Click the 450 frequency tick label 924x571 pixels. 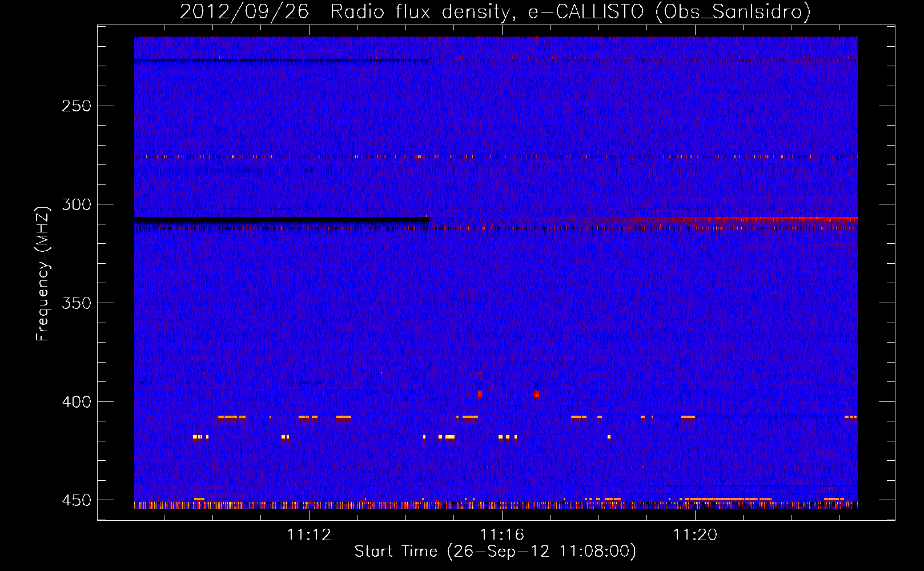tap(76, 500)
